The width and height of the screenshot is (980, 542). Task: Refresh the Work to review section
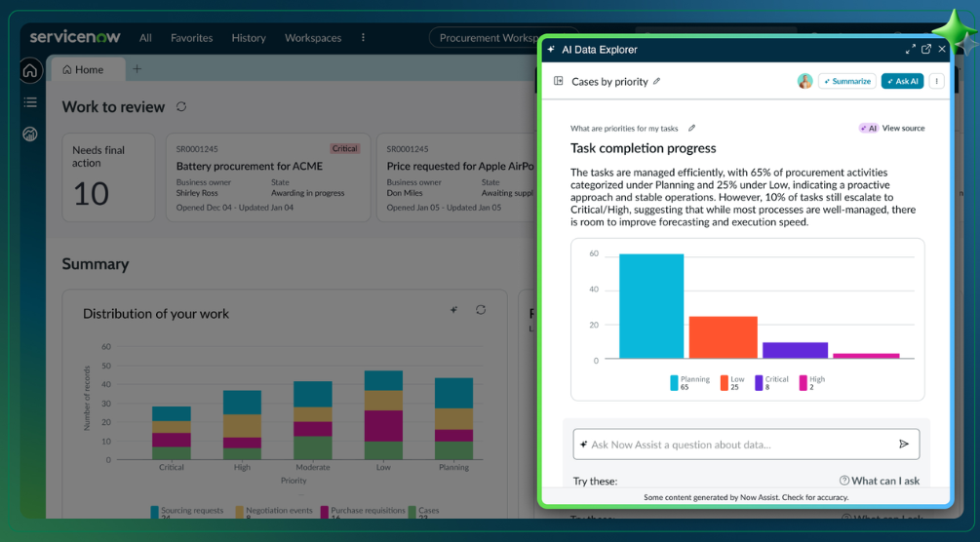[181, 107]
